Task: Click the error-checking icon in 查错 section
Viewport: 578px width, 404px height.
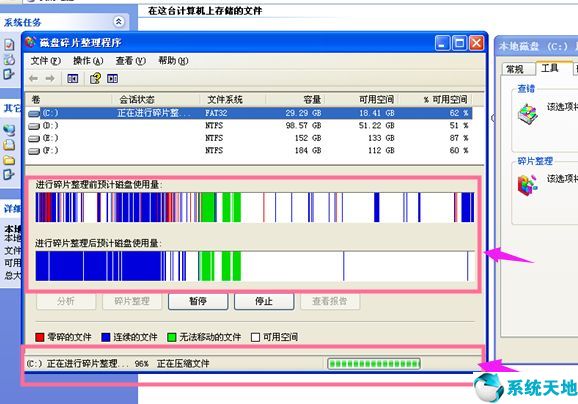Action: point(527,113)
